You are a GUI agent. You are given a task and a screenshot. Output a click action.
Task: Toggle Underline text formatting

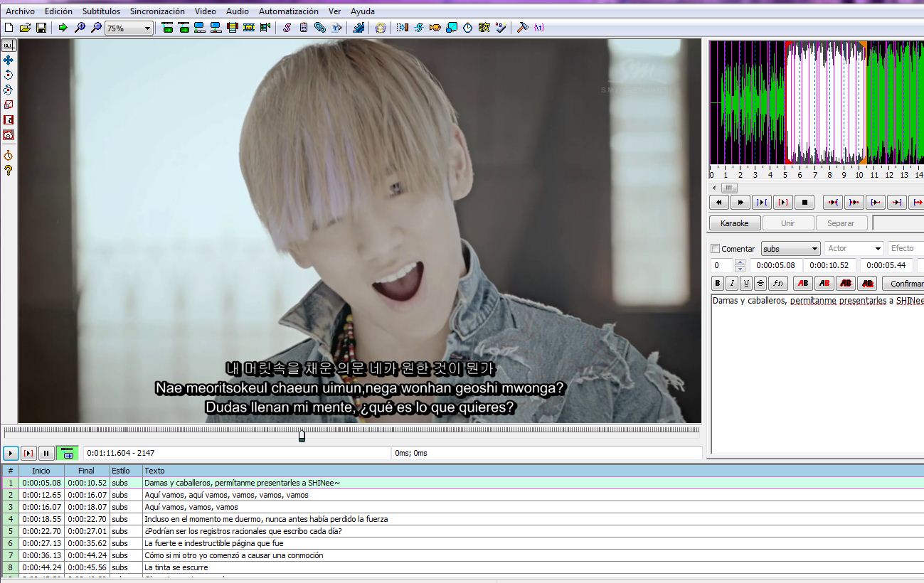746,283
